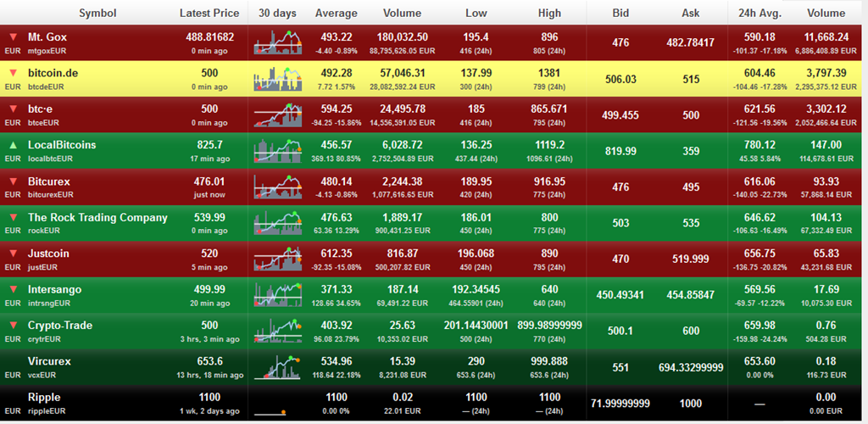Image resolution: width=868 pixels, height=424 pixels.
Task: Click Bitcurex latest price 476.01
Action: point(209,181)
